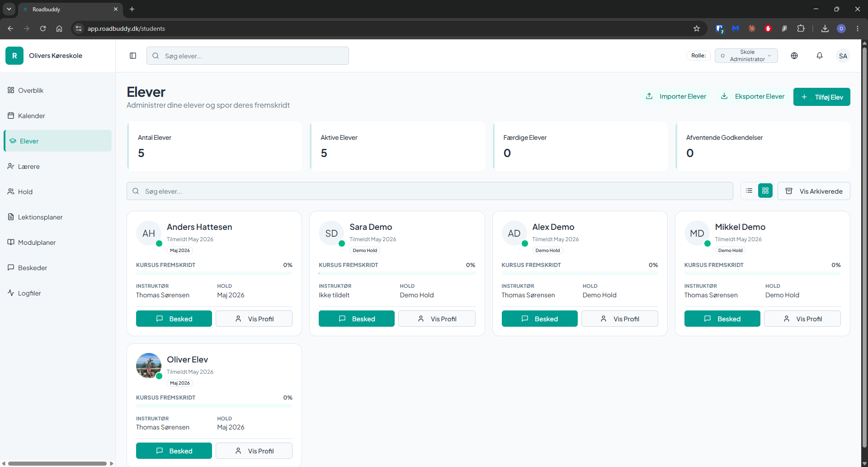The width and height of the screenshot is (868, 467).
Task: Open Lektionsplaner in the sidebar
Action: click(x=57, y=217)
